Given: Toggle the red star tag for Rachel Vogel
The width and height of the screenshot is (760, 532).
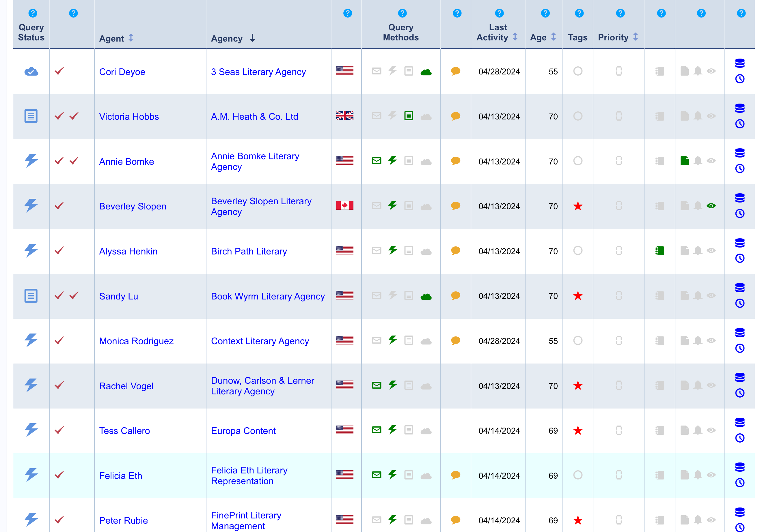Looking at the screenshot, I should [578, 385].
